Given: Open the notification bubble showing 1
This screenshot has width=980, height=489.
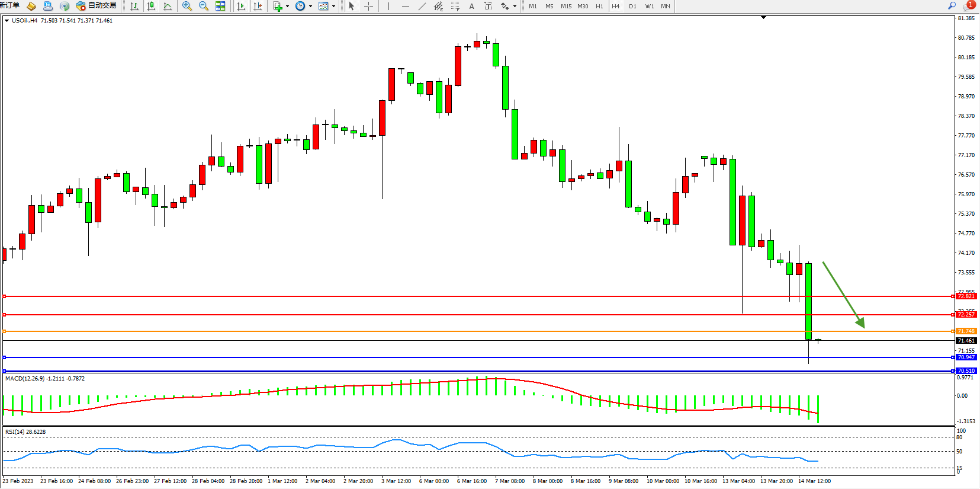Looking at the screenshot, I should pyautogui.click(x=969, y=5).
